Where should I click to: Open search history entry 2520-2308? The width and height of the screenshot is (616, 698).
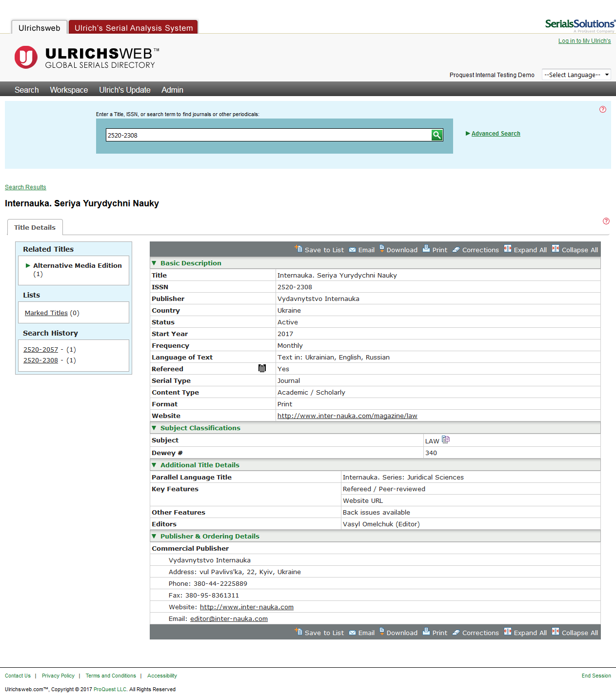pyautogui.click(x=40, y=360)
